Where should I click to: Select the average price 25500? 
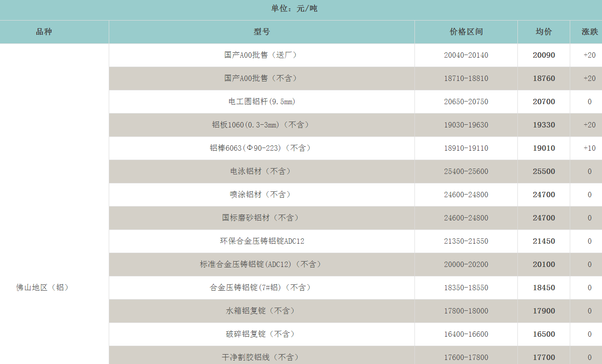click(543, 171)
